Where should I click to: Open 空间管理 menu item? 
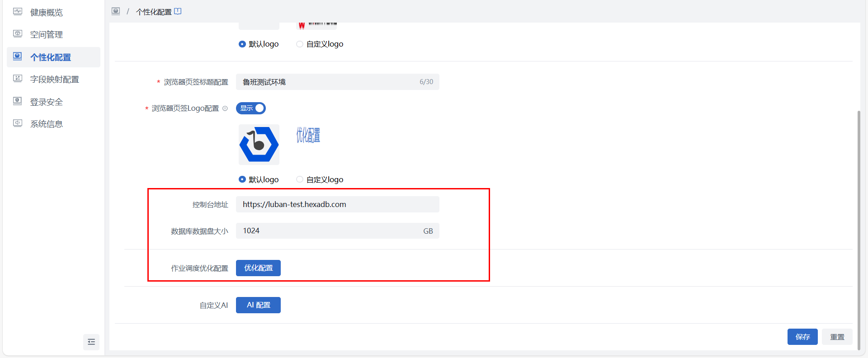(x=53, y=34)
